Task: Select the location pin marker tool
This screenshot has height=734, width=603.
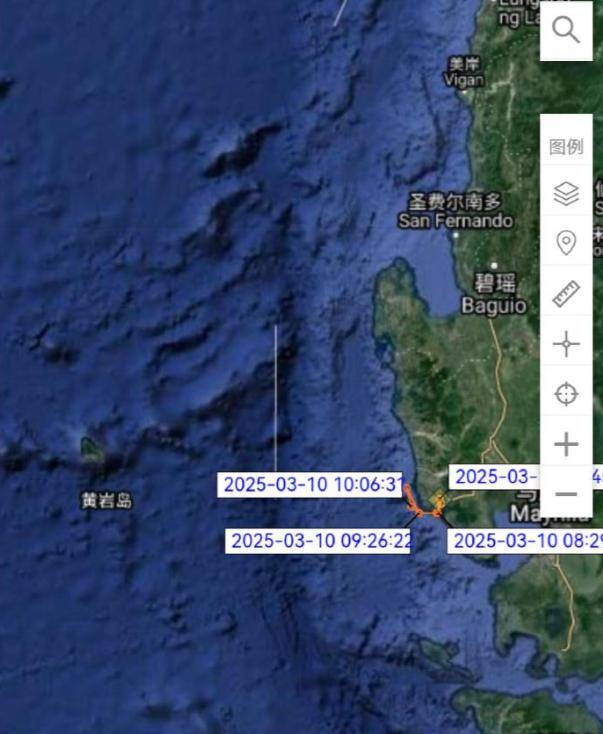Action: pos(566,243)
